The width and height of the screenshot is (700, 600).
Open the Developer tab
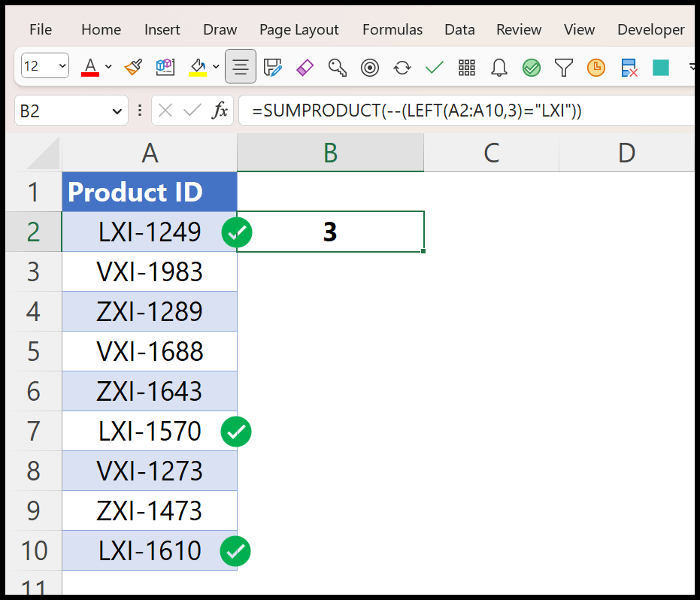651,30
